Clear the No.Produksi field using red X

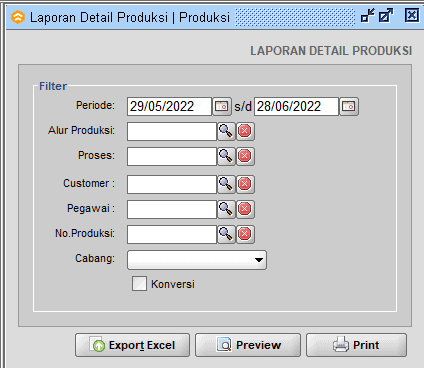[245, 234]
